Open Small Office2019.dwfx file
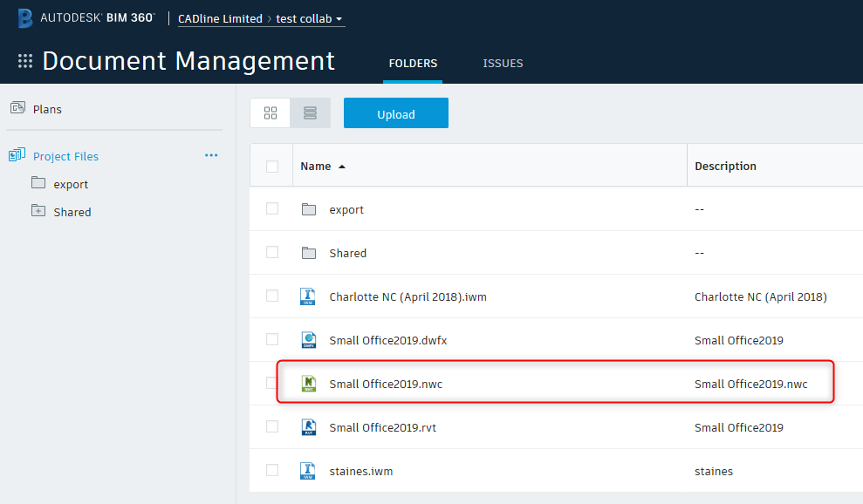This screenshot has width=863, height=504. coord(388,341)
